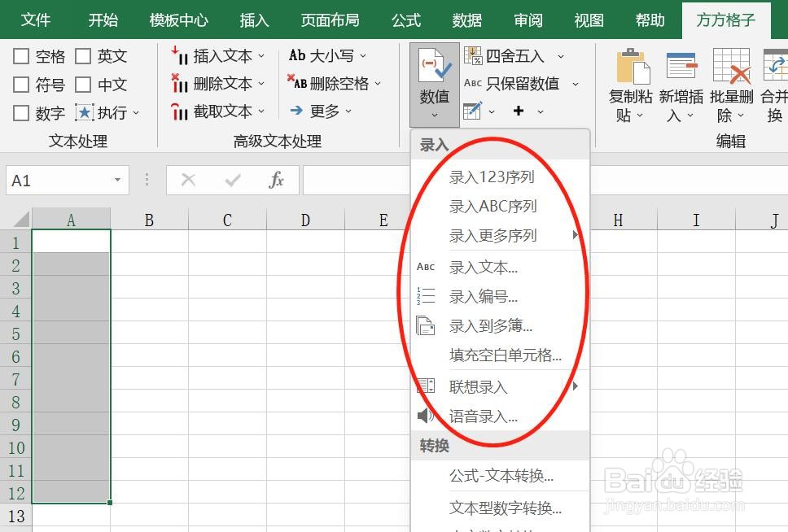This screenshot has width=788, height=532.
Task: Click the select-all corner triangle
Action: coord(20,220)
